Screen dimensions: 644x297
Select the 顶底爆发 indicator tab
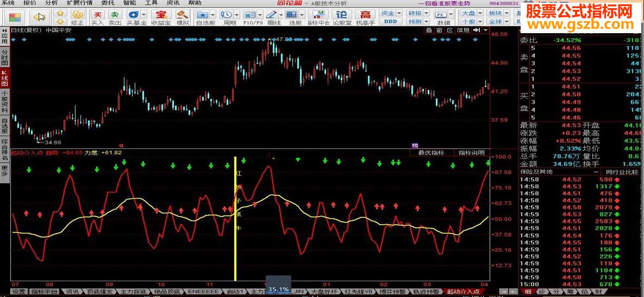(100, 292)
